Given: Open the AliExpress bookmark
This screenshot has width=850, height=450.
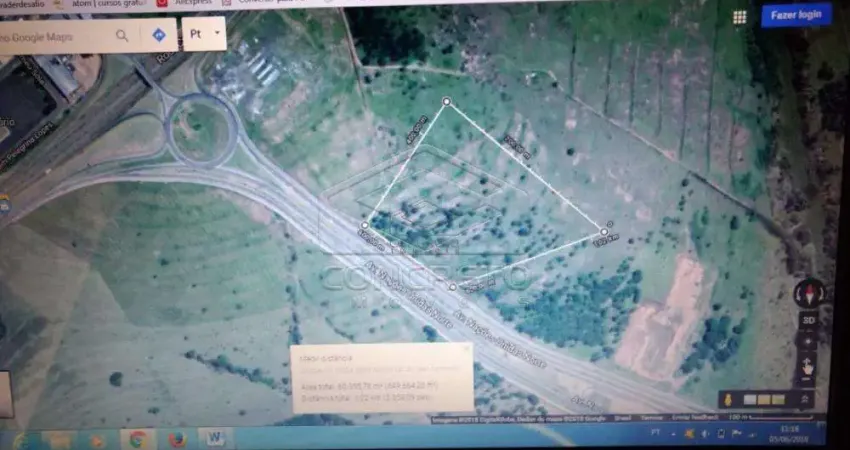Looking at the screenshot, I should click(x=190, y=3).
